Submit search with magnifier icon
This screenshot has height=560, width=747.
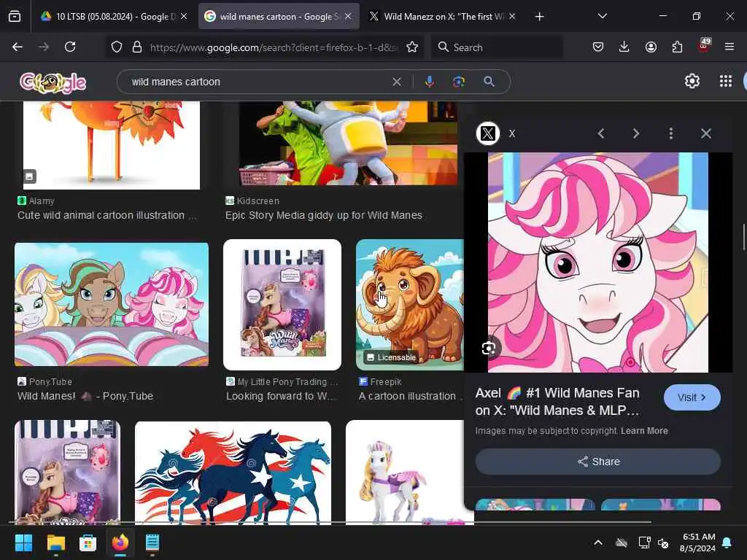click(x=489, y=82)
